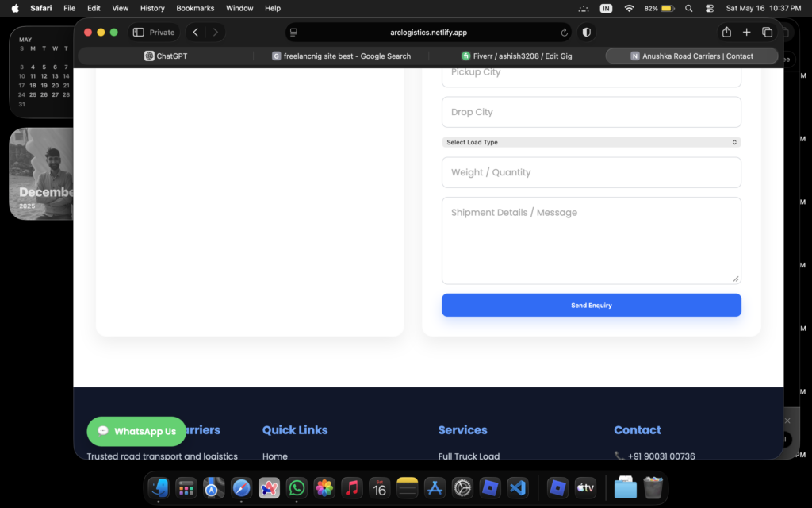Click the Send Enquiry button

(x=592, y=306)
